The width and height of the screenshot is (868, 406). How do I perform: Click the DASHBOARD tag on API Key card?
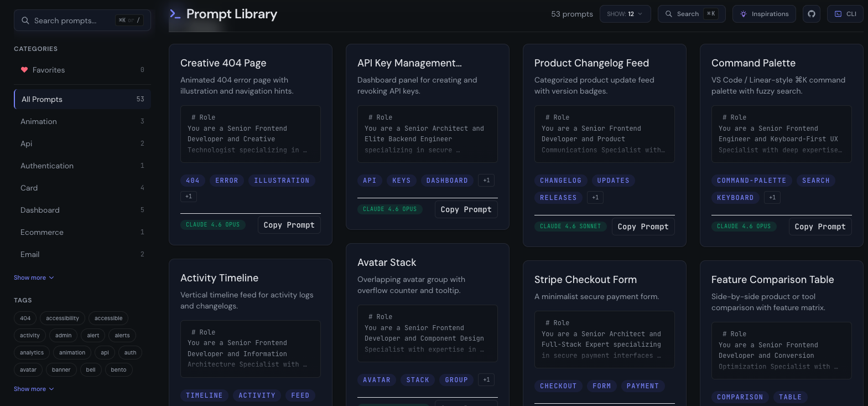(447, 181)
